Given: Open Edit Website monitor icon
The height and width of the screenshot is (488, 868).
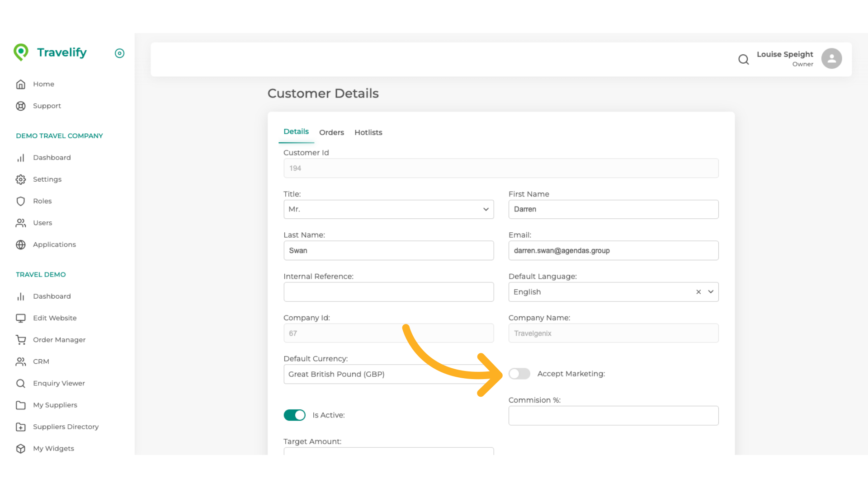Looking at the screenshot, I should (x=21, y=318).
